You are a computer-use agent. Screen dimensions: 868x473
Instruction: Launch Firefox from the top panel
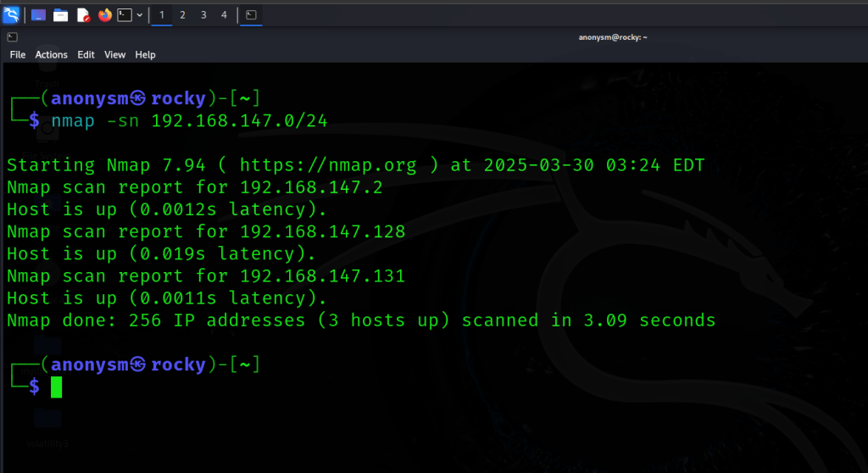point(104,15)
